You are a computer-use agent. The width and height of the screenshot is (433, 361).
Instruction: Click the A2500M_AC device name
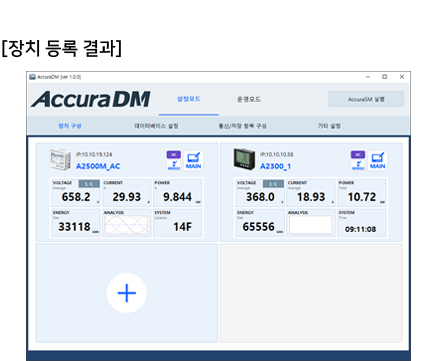[98, 166]
